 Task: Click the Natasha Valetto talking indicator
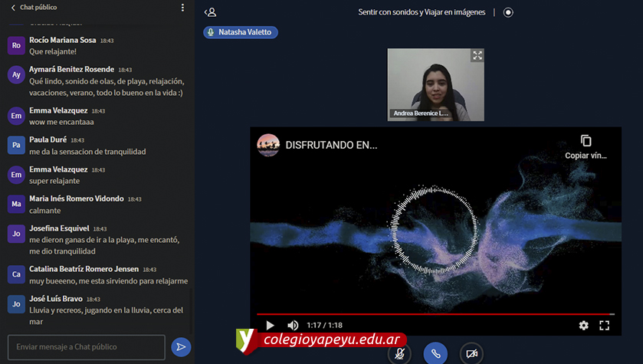[x=241, y=32]
